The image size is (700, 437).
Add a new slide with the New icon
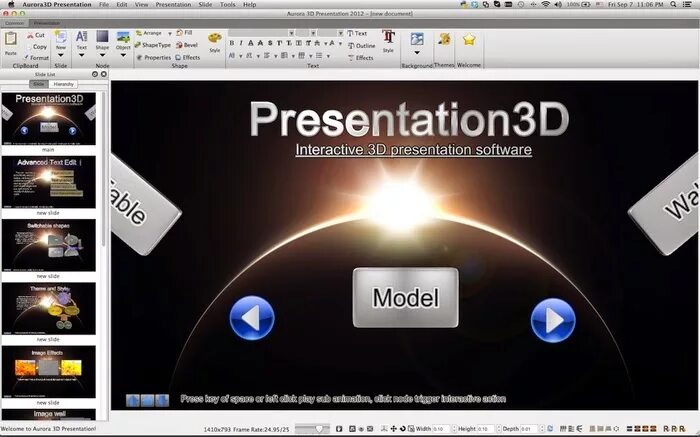[61, 40]
